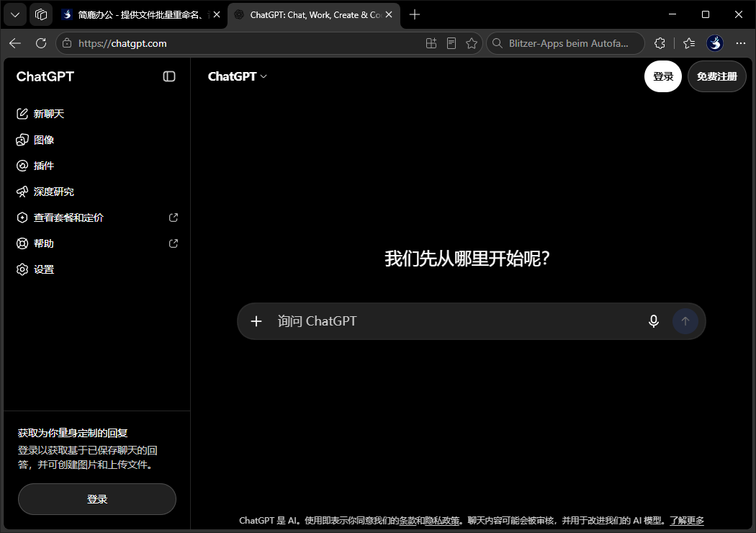
Task: Click the plus attach icon in prompt box
Action: (x=256, y=321)
